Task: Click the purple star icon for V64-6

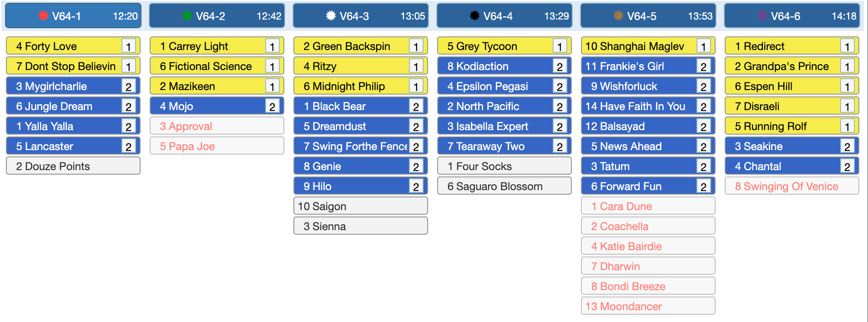Action: coord(762,15)
